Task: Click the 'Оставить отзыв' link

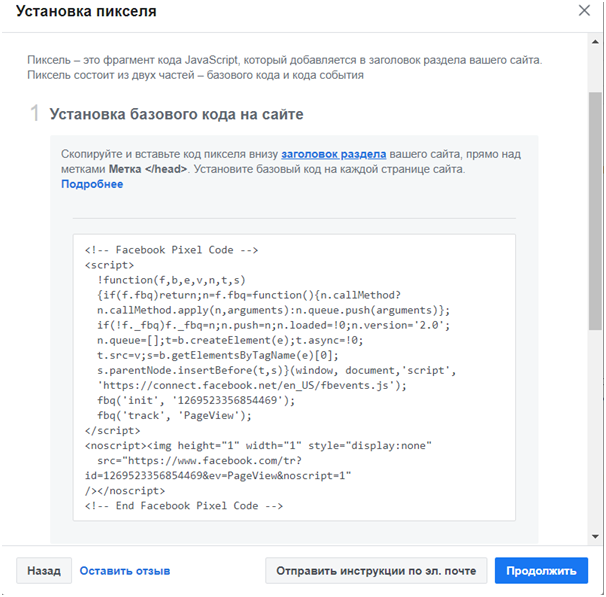Action: click(x=125, y=571)
